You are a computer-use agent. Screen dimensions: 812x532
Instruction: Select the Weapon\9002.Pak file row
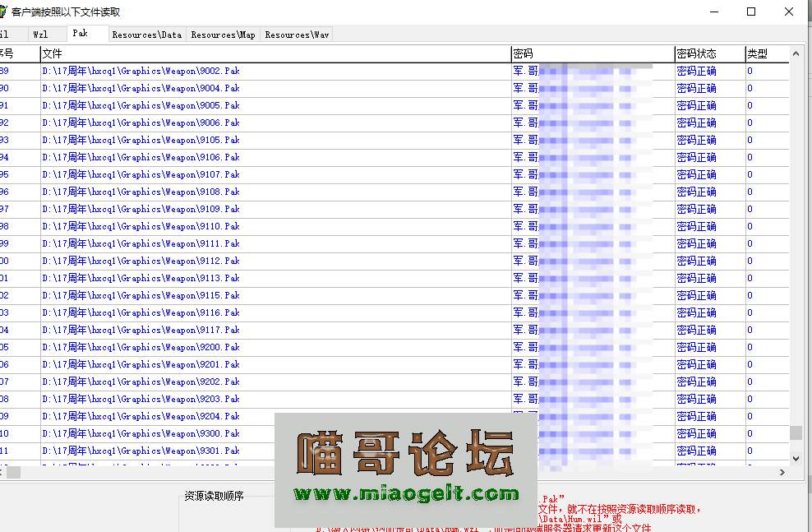[140, 71]
